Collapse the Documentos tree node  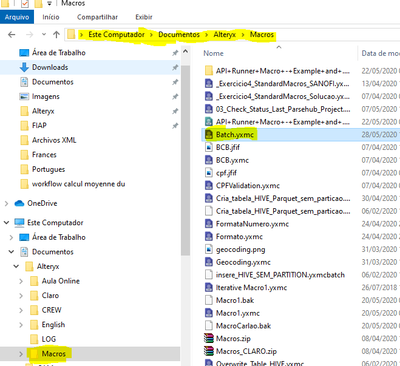11,252
